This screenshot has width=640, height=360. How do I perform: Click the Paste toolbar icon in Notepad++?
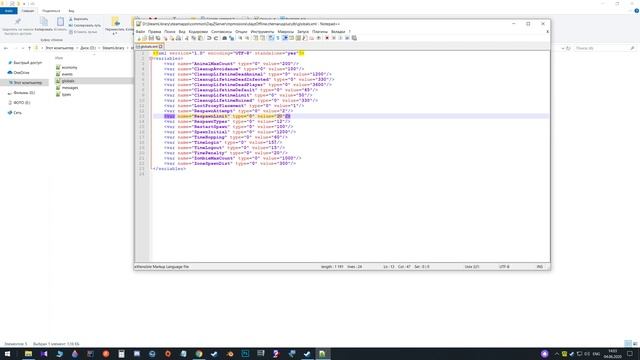click(x=200, y=38)
